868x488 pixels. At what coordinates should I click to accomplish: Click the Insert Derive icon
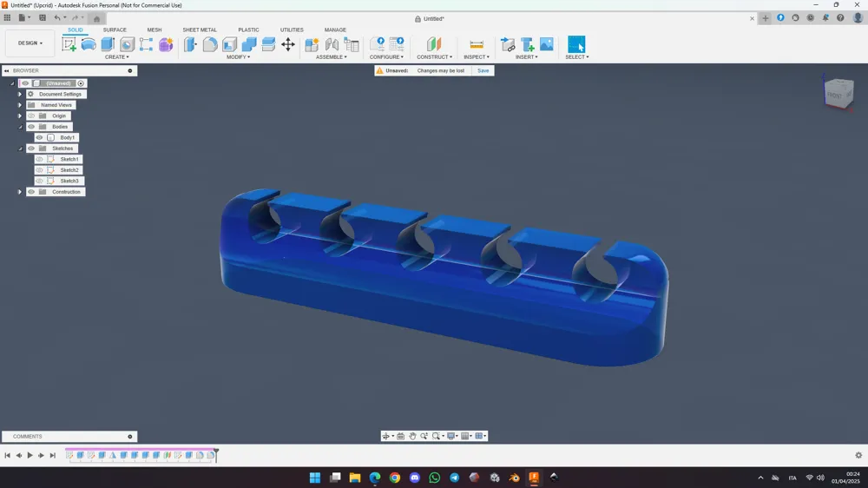point(508,44)
